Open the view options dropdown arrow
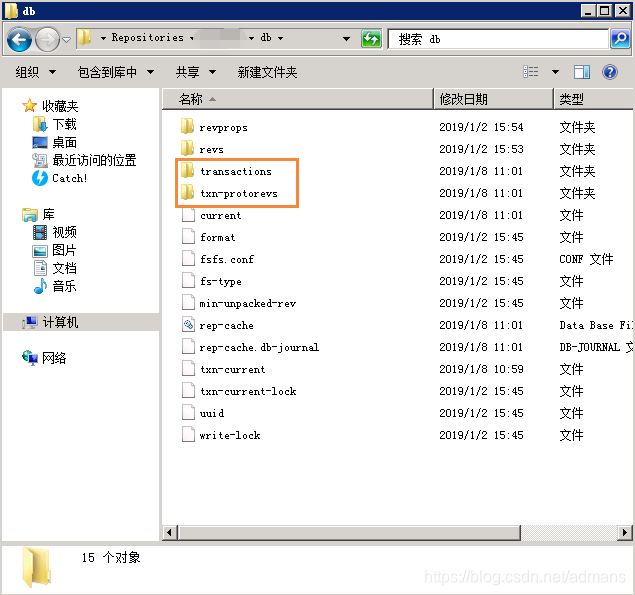 tap(555, 72)
